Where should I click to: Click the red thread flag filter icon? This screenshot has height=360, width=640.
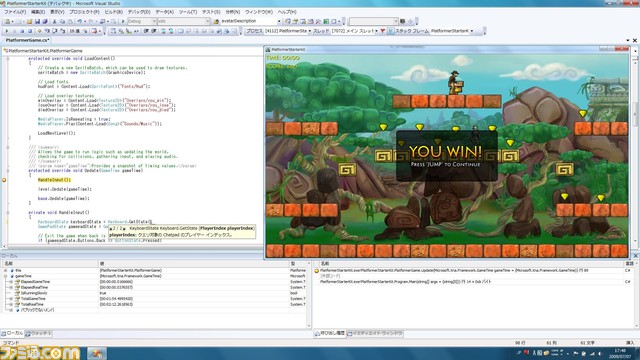382,31
